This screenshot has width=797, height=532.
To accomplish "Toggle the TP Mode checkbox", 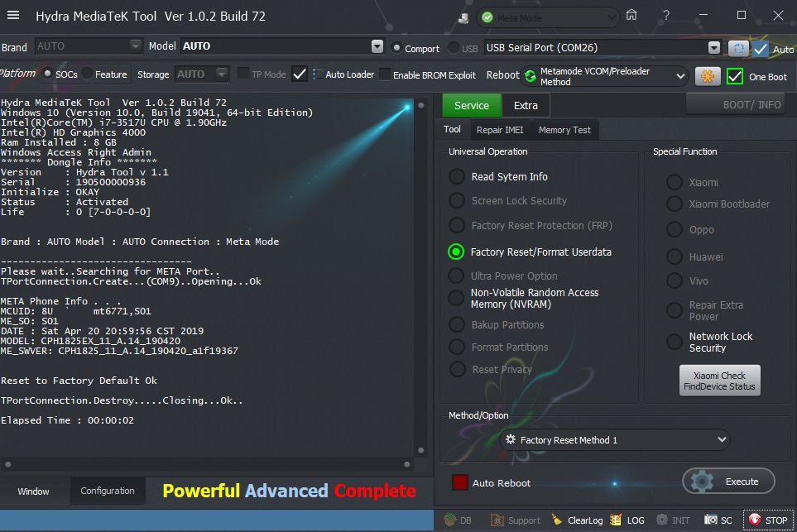I will (x=243, y=74).
